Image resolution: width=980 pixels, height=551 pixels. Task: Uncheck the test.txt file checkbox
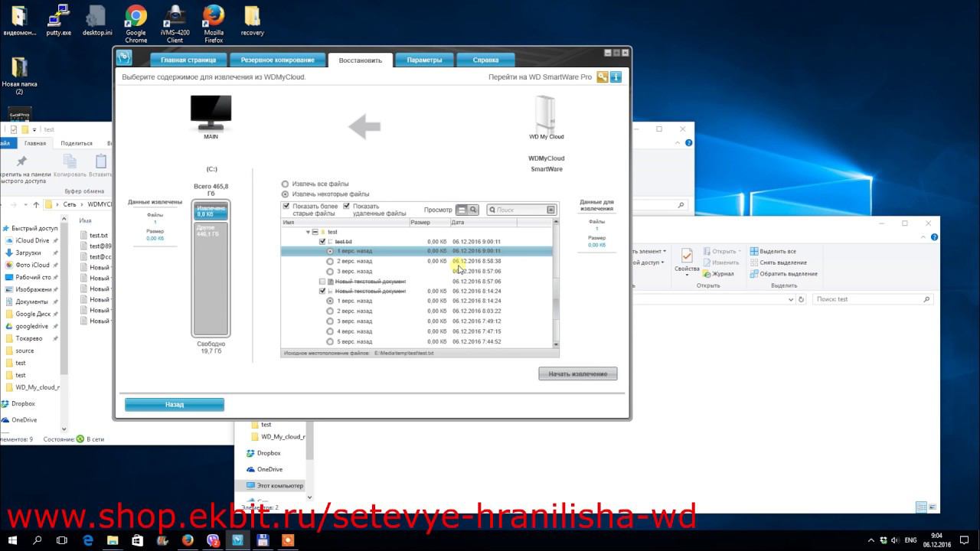coord(322,242)
